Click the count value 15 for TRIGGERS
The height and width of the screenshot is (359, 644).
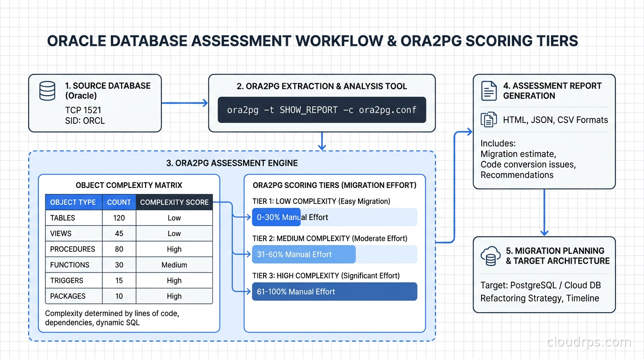[x=119, y=280]
